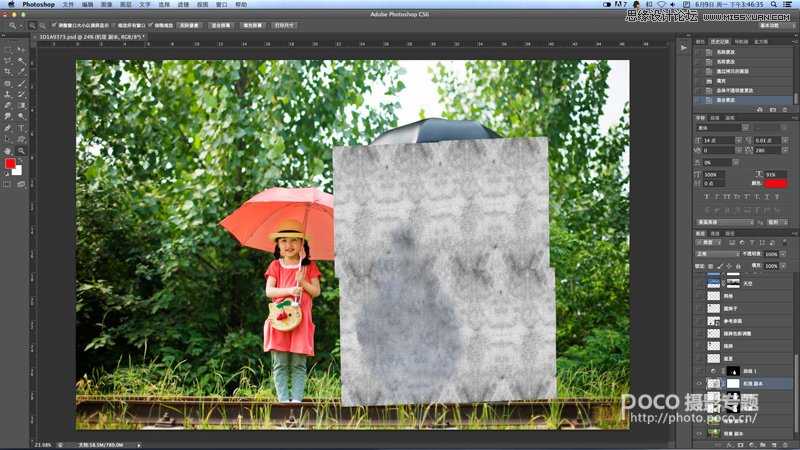Open the 窗口 menu

[221, 4]
